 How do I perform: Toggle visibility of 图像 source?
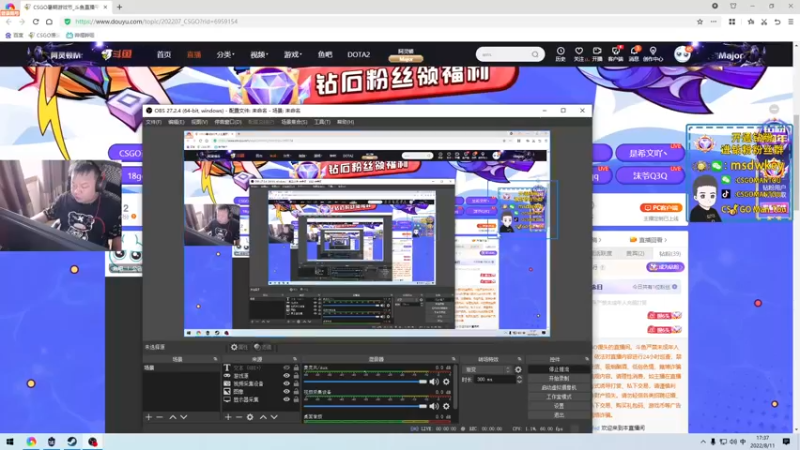286,391
